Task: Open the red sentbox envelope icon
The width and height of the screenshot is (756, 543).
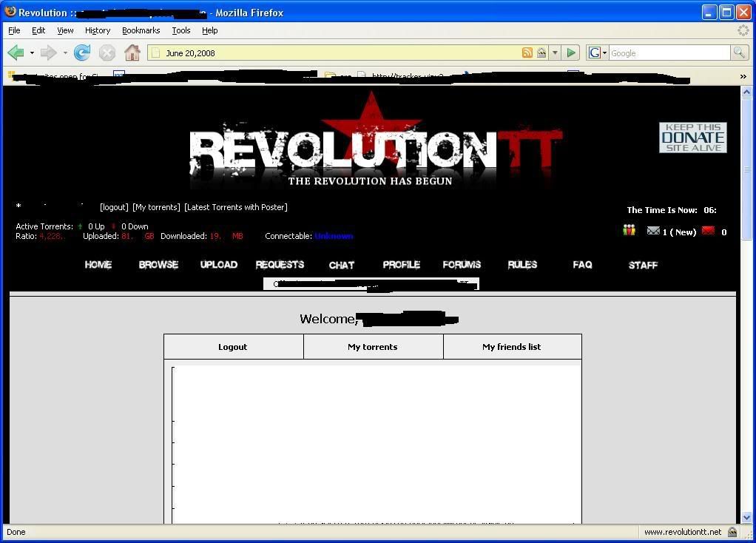Action: 708,231
